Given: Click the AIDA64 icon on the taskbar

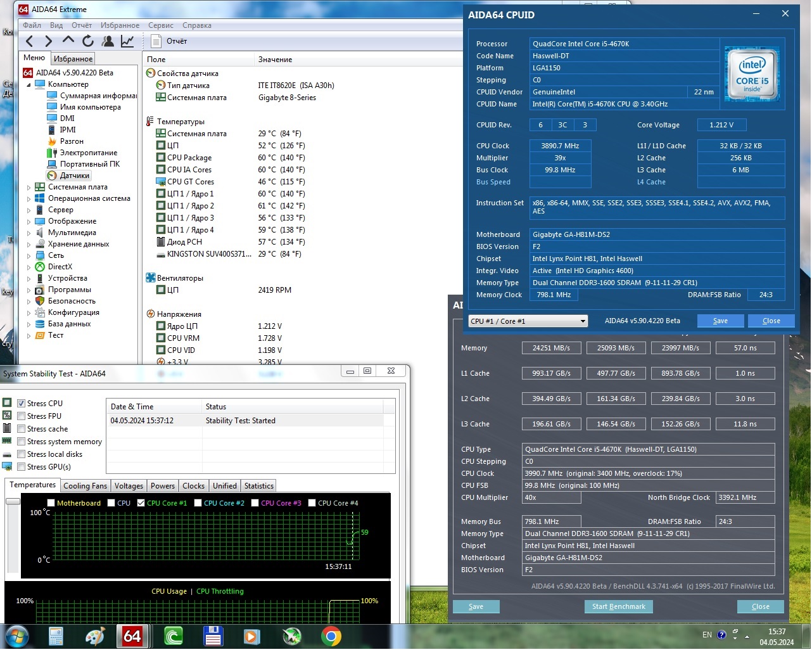Looking at the screenshot, I should pos(132,636).
